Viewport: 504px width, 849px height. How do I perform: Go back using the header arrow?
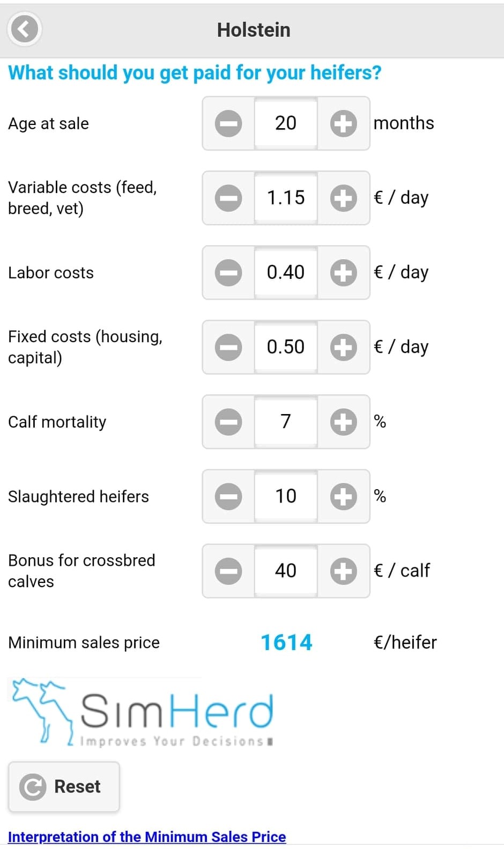click(24, 29)
